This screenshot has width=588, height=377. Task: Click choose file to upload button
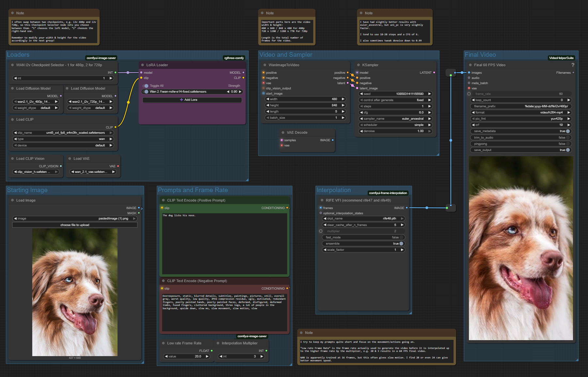pyautogui.click(x=75, y=225)
